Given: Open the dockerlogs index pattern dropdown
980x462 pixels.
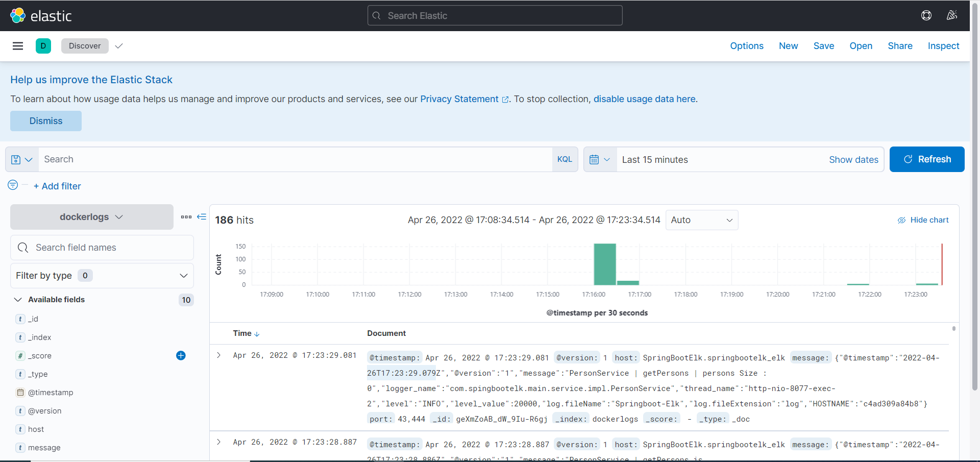Looking at the screenshot, I should pos(92,217).
